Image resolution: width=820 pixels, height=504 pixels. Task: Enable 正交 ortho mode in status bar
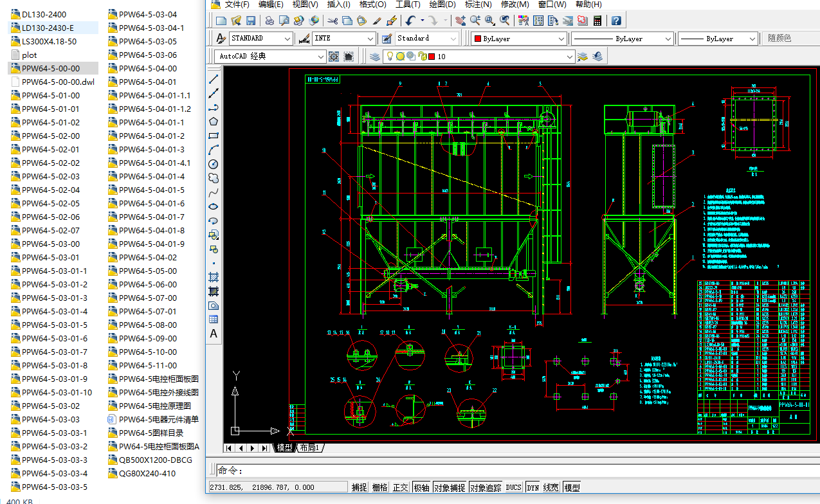click(399, 487)
